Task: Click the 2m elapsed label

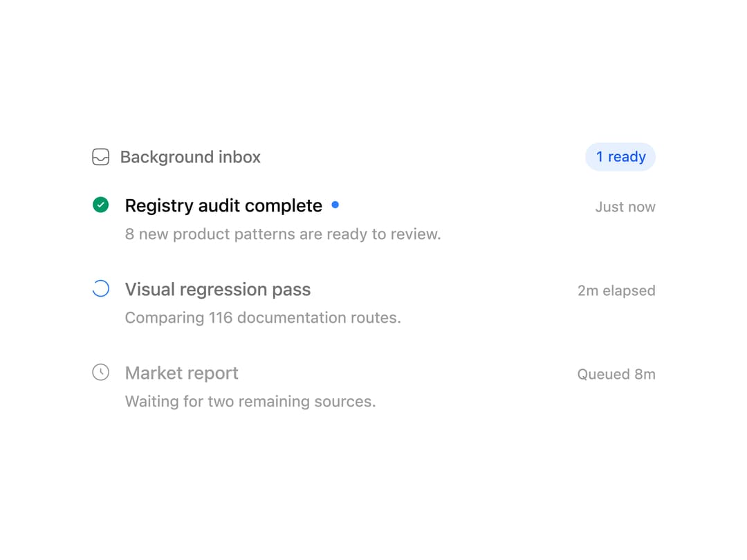Action: (616, 290)
